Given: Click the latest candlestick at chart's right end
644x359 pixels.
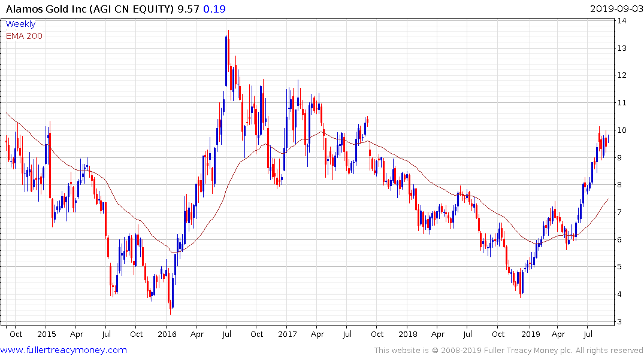Looking at the screenshot, I should 608,139.
